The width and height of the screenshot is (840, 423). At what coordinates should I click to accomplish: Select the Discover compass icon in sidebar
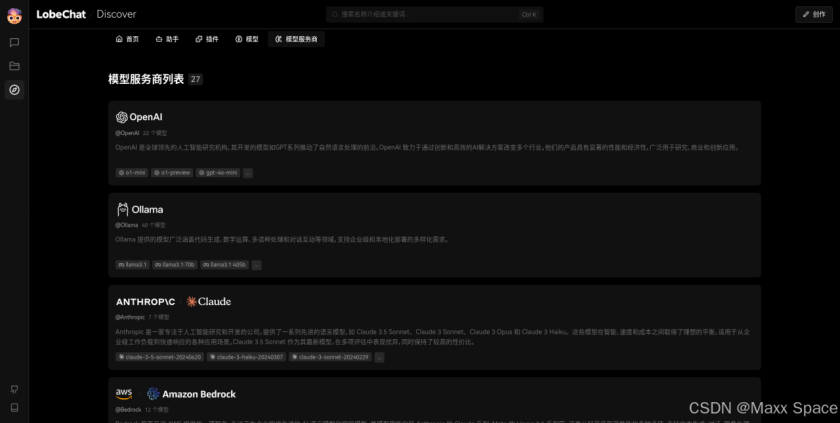[x=14, y=89]
